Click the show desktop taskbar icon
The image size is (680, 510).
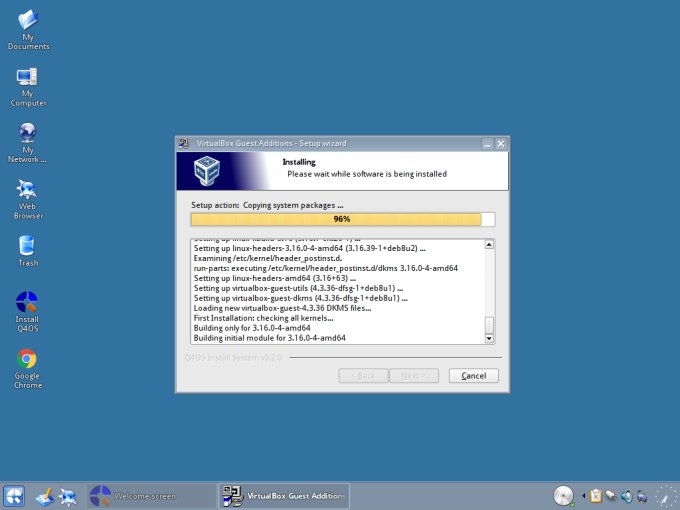[x=45, y=497]
